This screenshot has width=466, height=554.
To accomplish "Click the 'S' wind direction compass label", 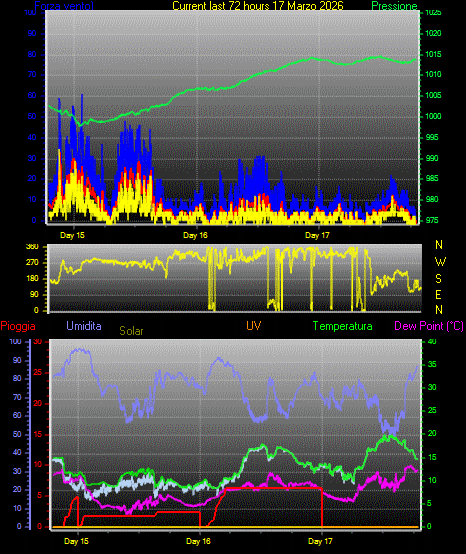I will tap(438, 279).
